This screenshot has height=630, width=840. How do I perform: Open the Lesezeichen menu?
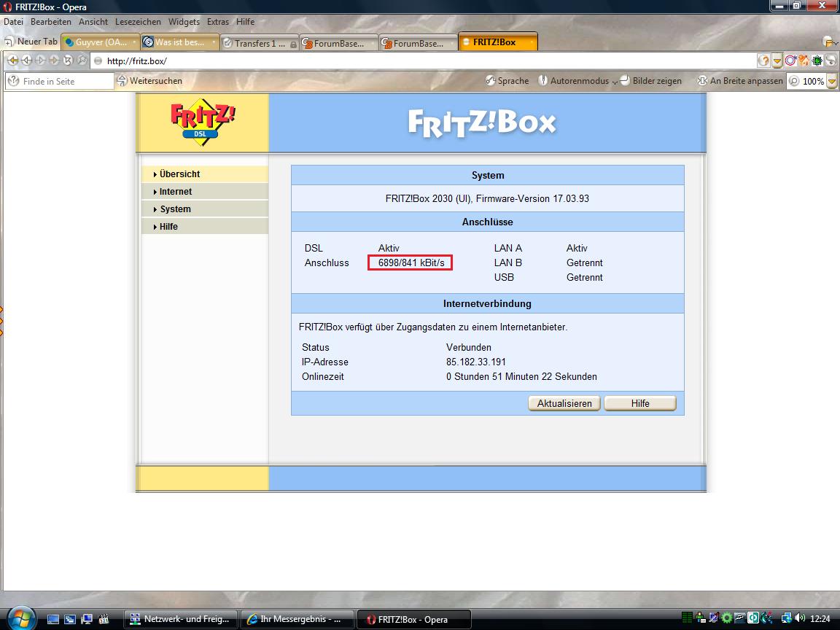coord(138,22)
